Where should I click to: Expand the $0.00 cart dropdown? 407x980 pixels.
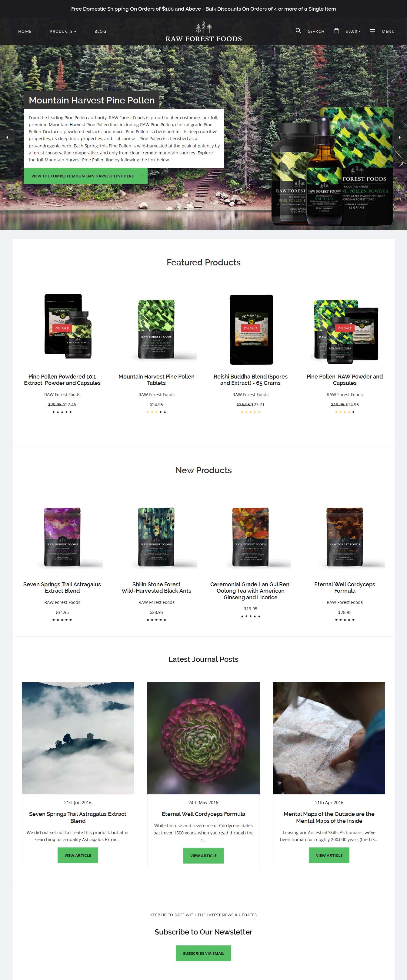click(353, 31)
